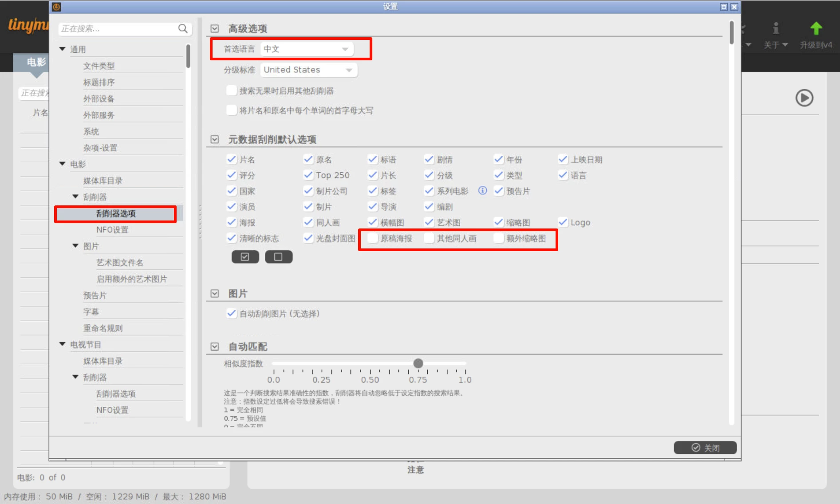This screenshot has width=840, height=504.
Task: Collapse the 通用 tree node
Action: click(x=63, y=49)
